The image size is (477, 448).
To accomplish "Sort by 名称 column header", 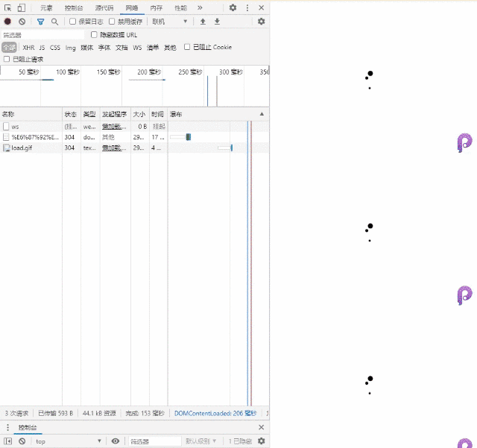I will click(x=31, y=114).
